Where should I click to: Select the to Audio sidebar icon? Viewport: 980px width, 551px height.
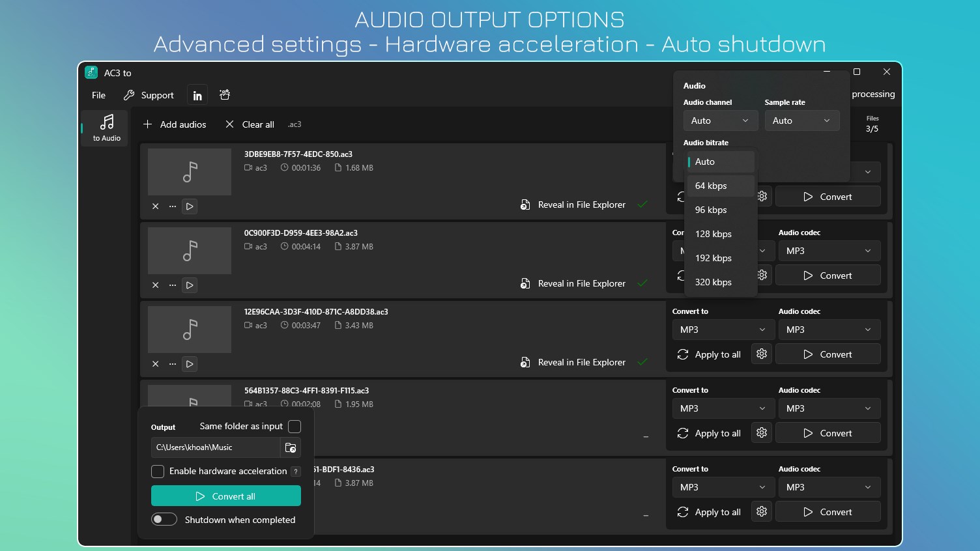coord(104,128)
